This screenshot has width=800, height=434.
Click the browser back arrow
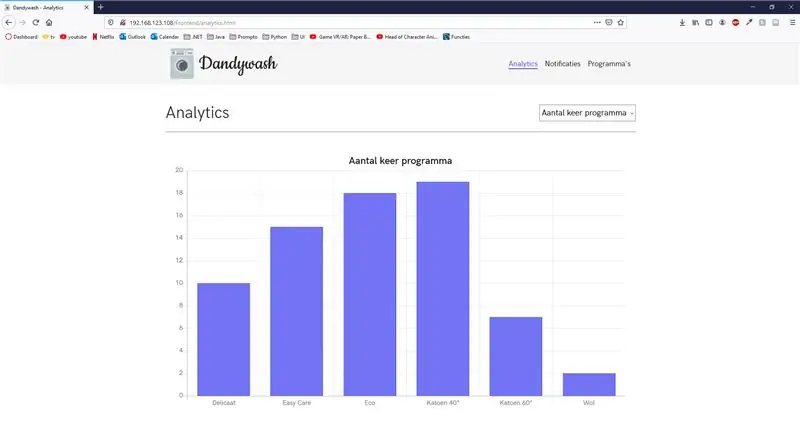pos(9,22)
